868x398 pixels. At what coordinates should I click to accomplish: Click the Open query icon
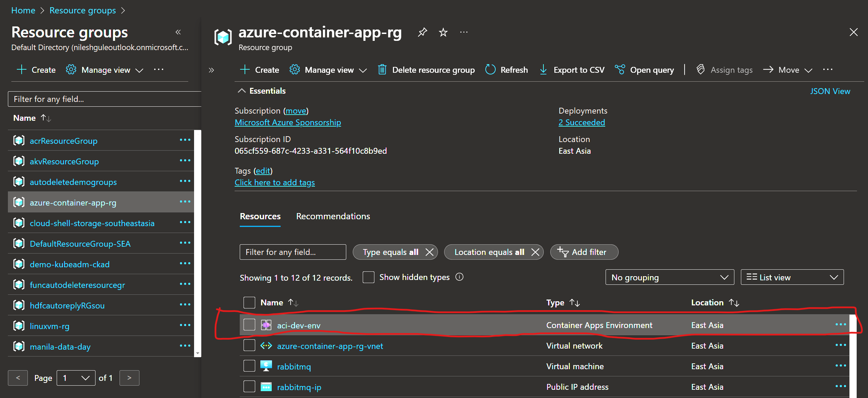point(620,70)
